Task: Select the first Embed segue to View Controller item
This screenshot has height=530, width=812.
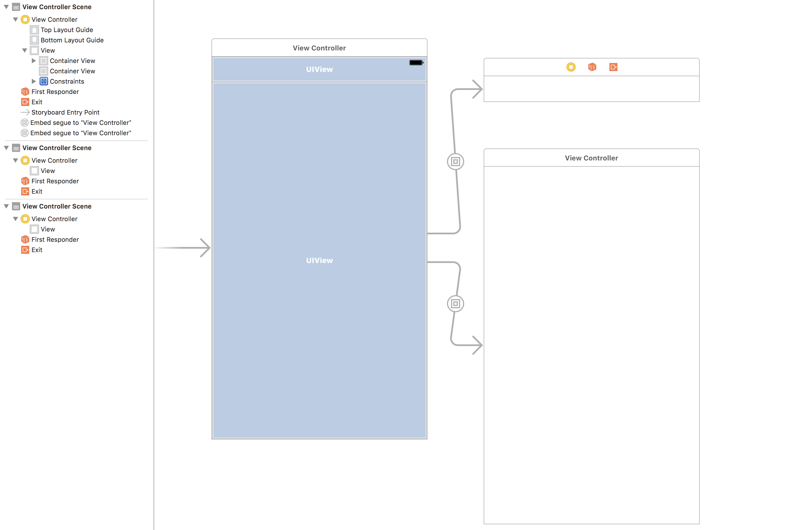Action: tap(81, 123)
